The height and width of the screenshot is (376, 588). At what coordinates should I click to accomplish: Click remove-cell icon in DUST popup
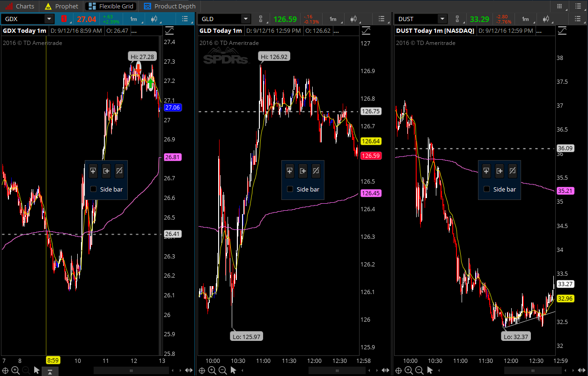coord(513,171)
